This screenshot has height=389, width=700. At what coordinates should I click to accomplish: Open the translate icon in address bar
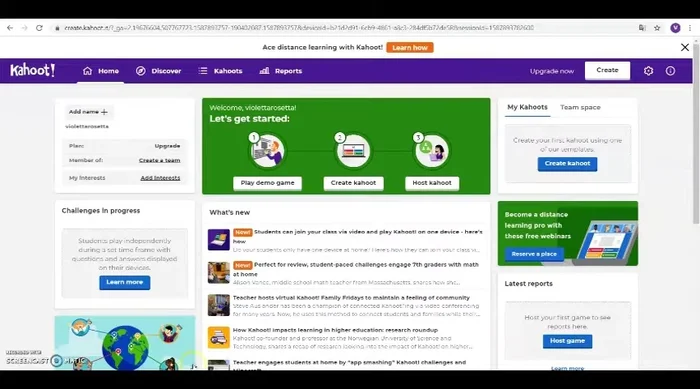click(642, 28)
